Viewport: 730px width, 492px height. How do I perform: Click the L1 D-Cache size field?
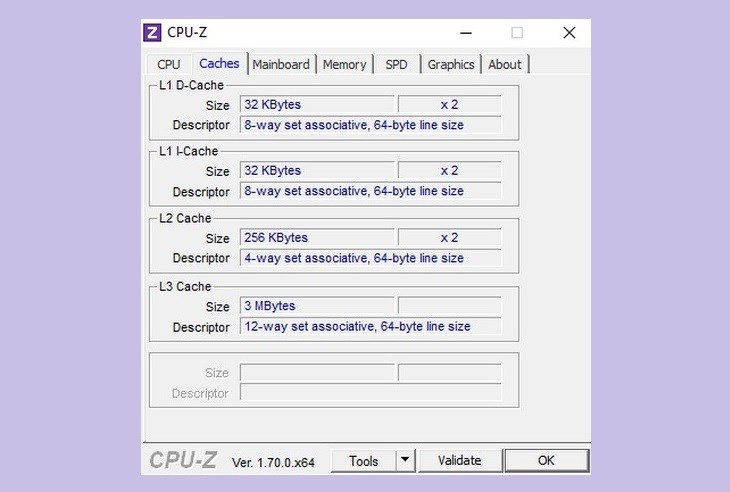point(317,105)
